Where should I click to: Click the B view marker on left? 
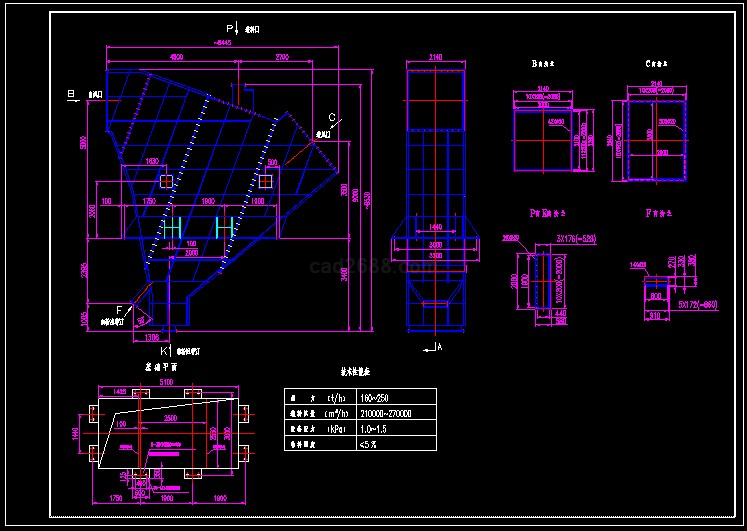[71, 94]
